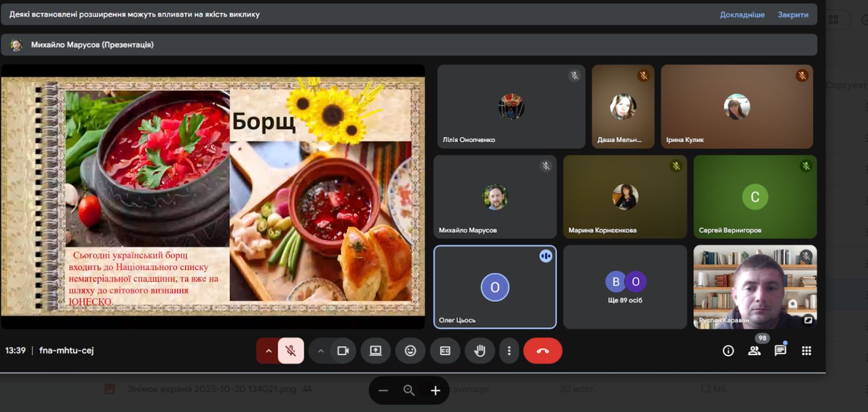Open the chat messages panel
This screenshot has height=412, width=868.
point(780,351)
